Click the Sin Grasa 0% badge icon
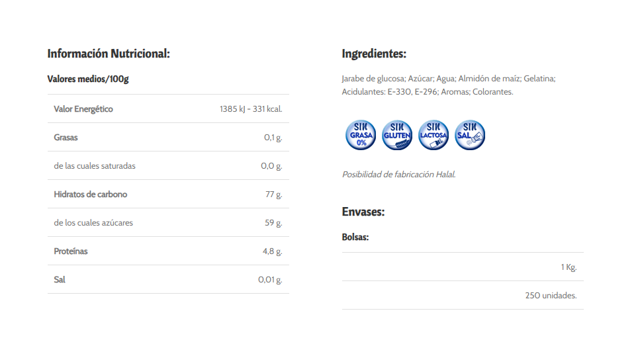Screen dimensions: 644x342 [361, 135]
